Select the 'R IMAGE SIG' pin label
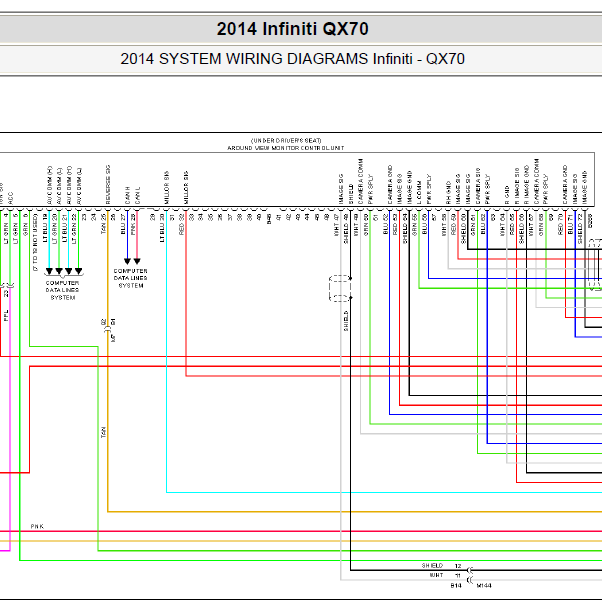Image resolution: width=602 pixels, height=603 pixels. [x=517, y=186]
